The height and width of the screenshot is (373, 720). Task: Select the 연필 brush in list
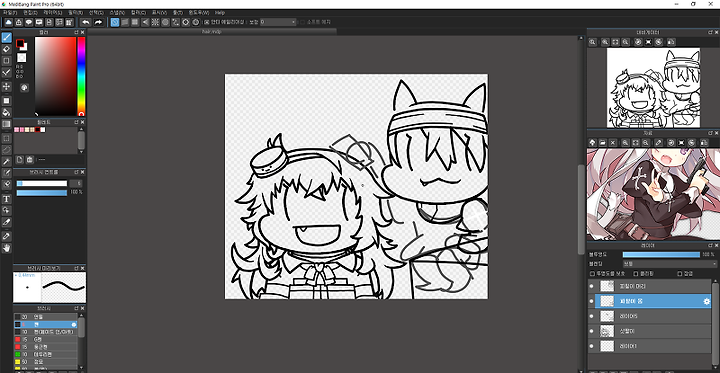click(45, 317)
